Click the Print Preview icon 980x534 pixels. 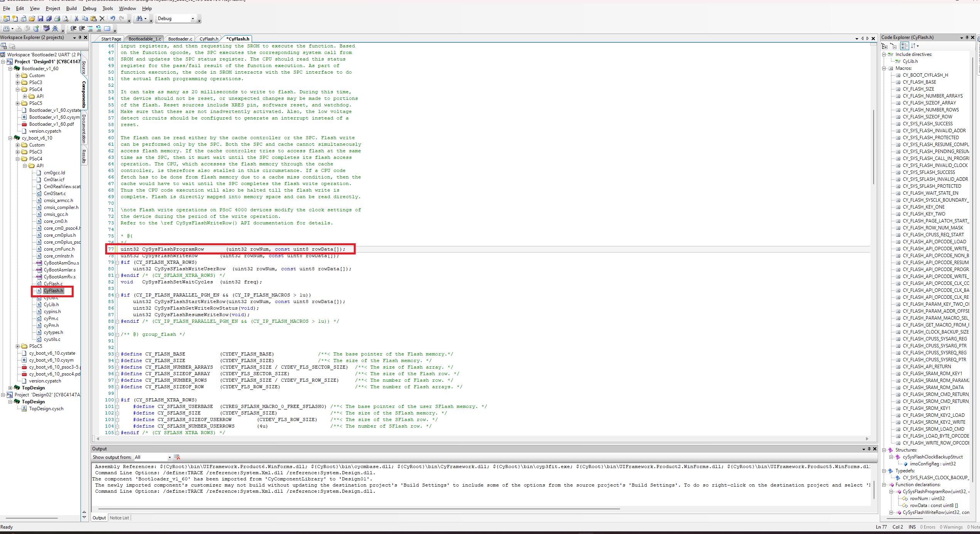click(x=66, y=18)
